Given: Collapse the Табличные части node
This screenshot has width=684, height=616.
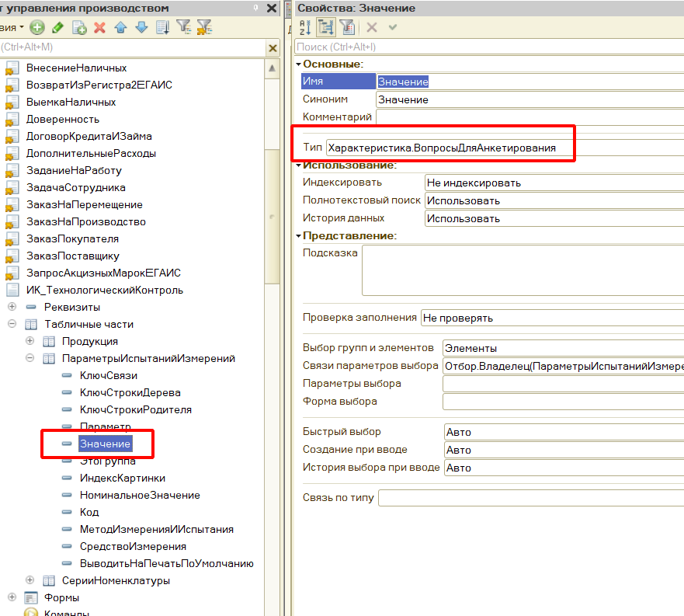Looking at the screenshot, I should click(12, 324).
